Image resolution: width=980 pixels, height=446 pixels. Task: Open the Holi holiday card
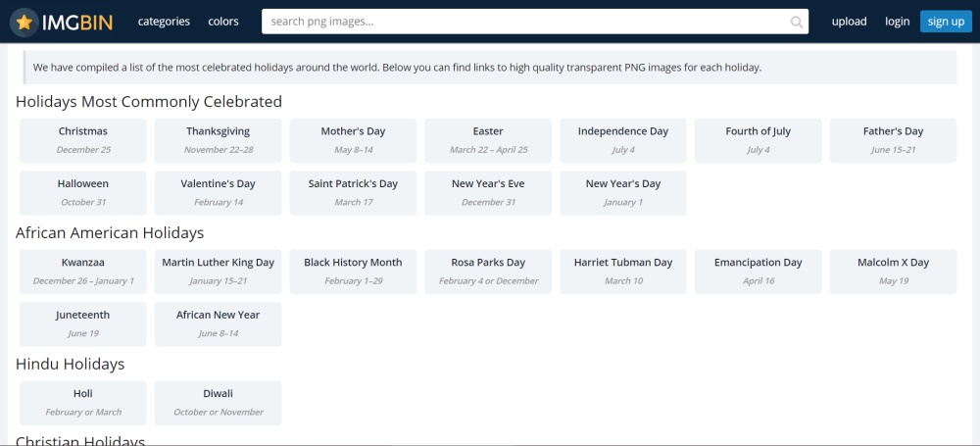point(83,404)
